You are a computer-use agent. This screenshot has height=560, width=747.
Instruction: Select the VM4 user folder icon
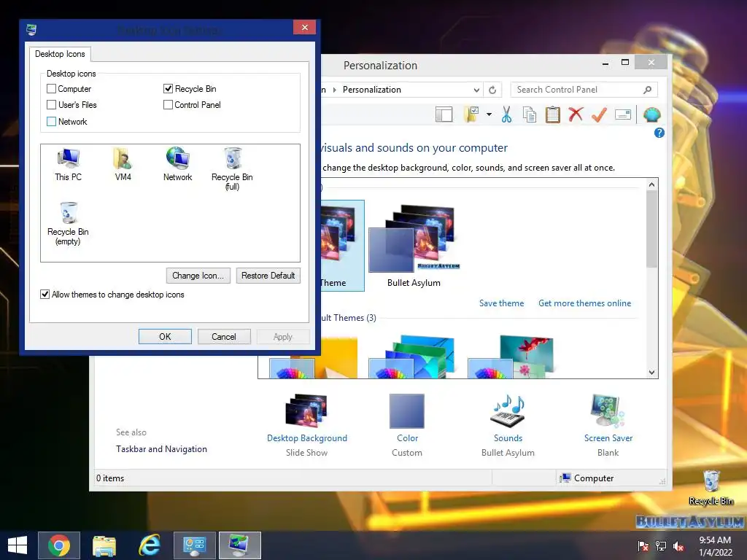pyautogui.click(x=123, y=164)
